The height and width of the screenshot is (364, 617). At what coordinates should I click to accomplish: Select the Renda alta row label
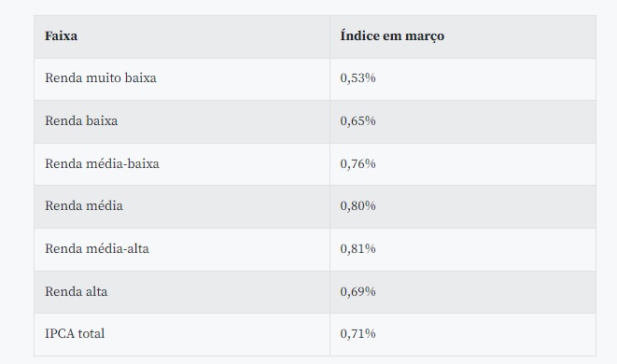(76, 291)
